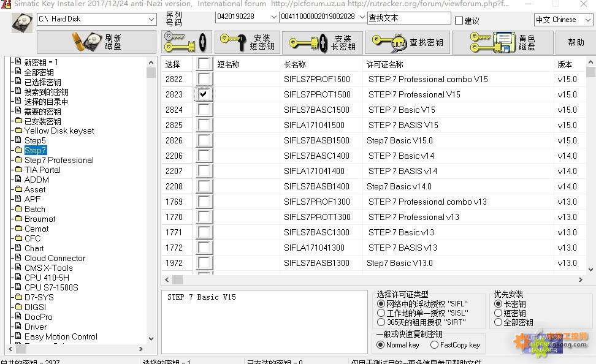Check the box for row 1972
596x364 pixels.
tap(204, 262)
